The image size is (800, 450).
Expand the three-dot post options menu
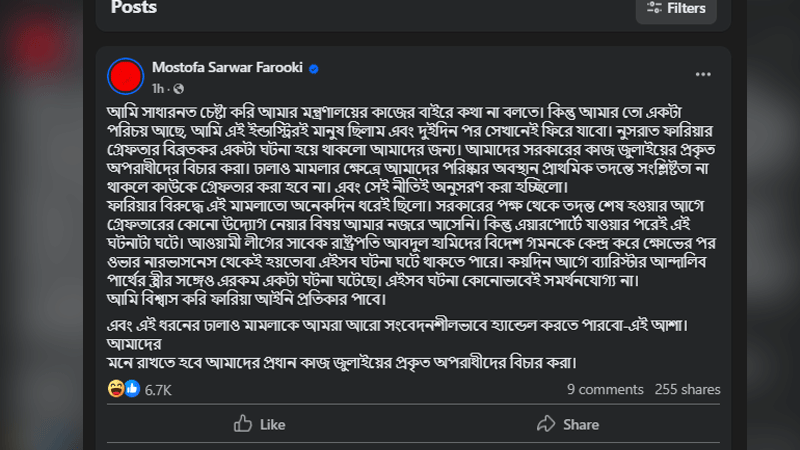703,75
